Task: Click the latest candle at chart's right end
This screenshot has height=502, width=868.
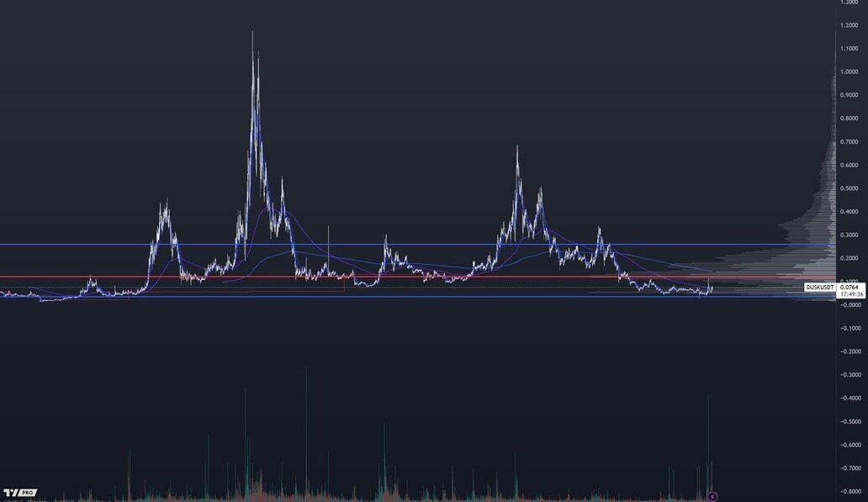Action: pos(712,288)
